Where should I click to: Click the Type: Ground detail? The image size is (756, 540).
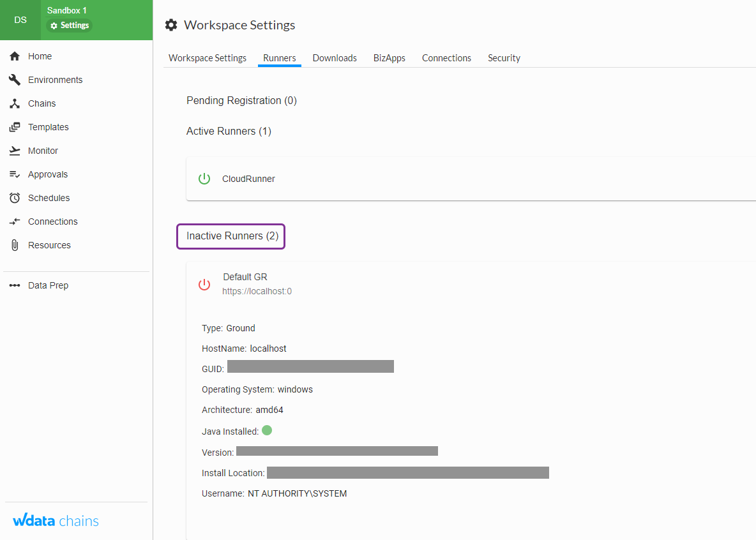tap(229, 328)
